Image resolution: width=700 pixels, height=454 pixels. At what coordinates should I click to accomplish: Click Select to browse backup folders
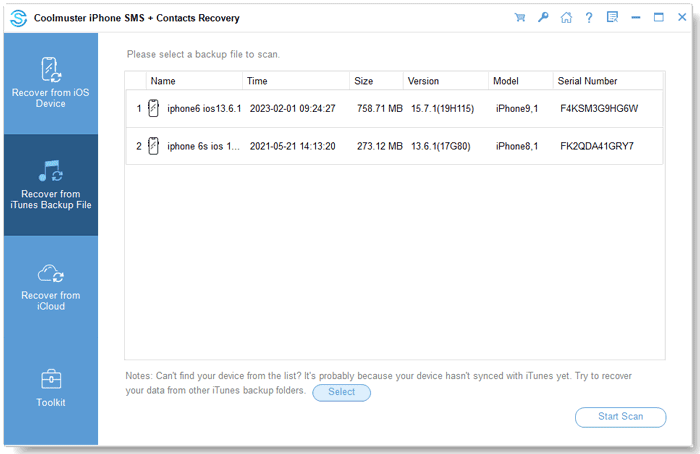[342, 392]
